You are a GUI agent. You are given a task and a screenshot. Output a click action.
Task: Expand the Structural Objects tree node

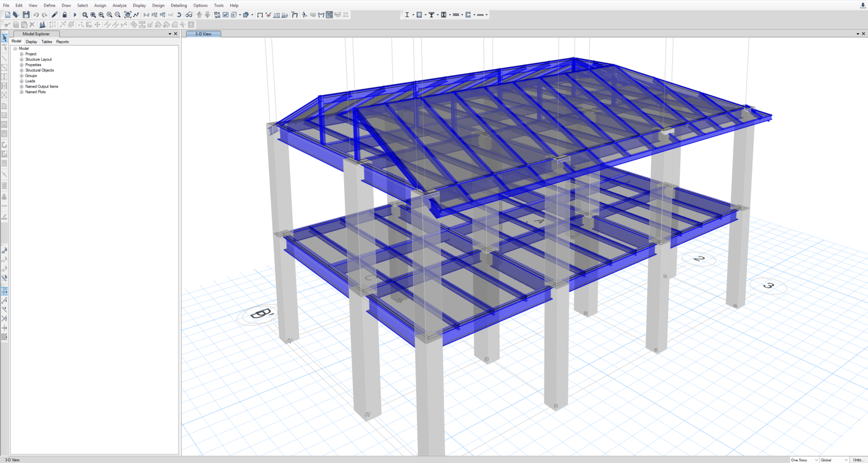22,70
